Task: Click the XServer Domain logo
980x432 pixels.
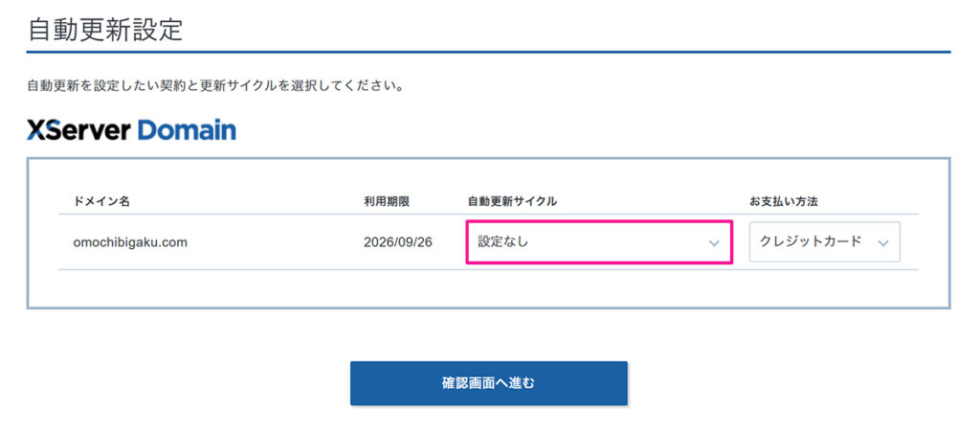Action: (x=131, y=130)
